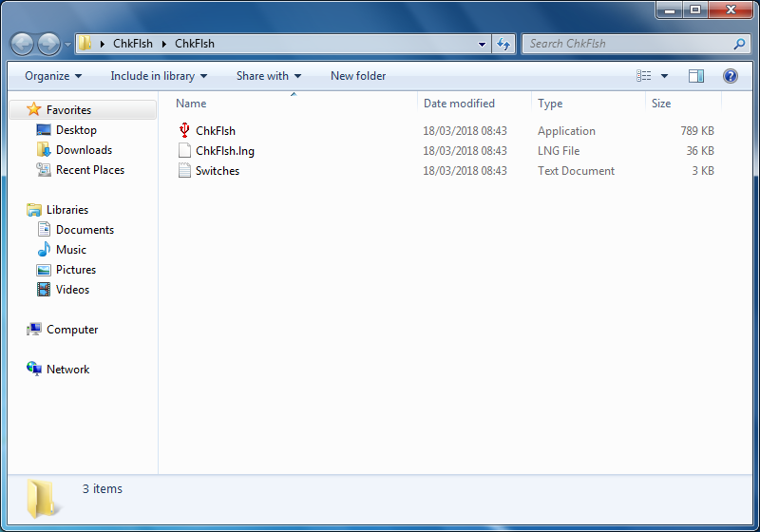Sort files by Date modified column
760x532 pixels.
(x=459, y=104)
